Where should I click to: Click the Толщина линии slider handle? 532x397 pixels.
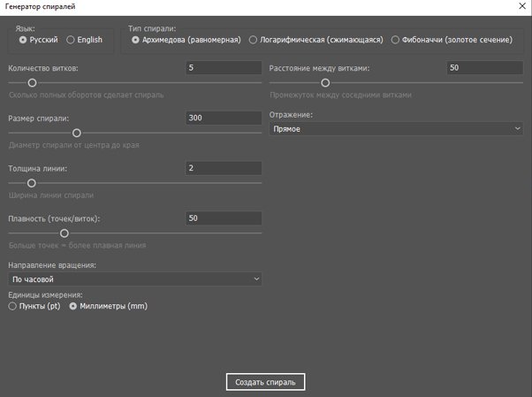(x=32, y=183)
